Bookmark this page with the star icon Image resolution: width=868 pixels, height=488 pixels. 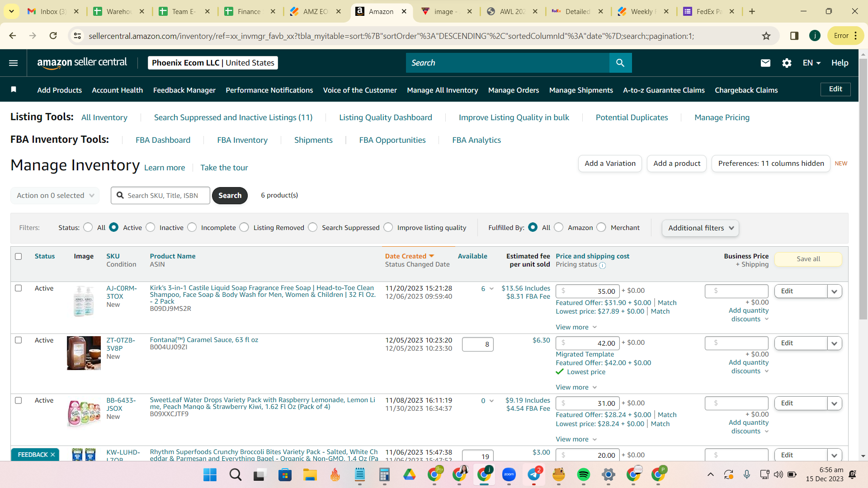[x=766, y=36]
